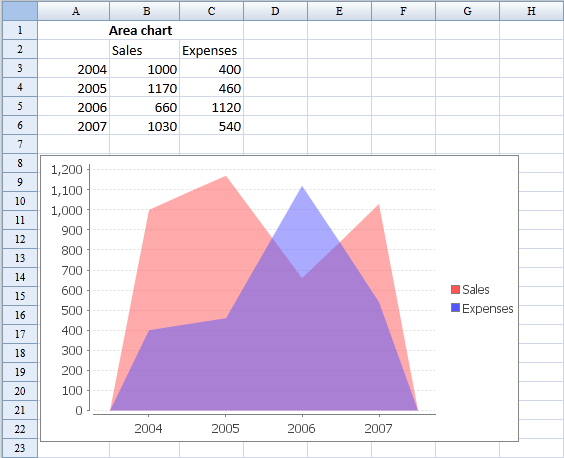Select column C header
Image resolution: width=564 pixels, height=458 pixels.
[212, 11]
